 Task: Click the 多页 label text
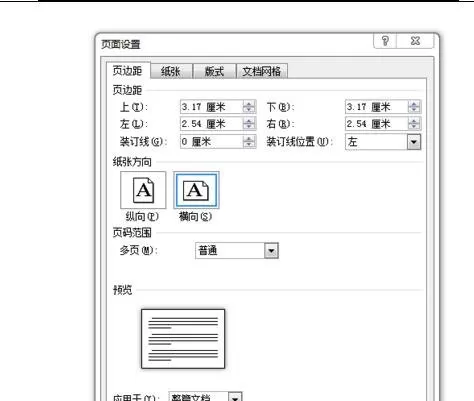pos(138,250)
